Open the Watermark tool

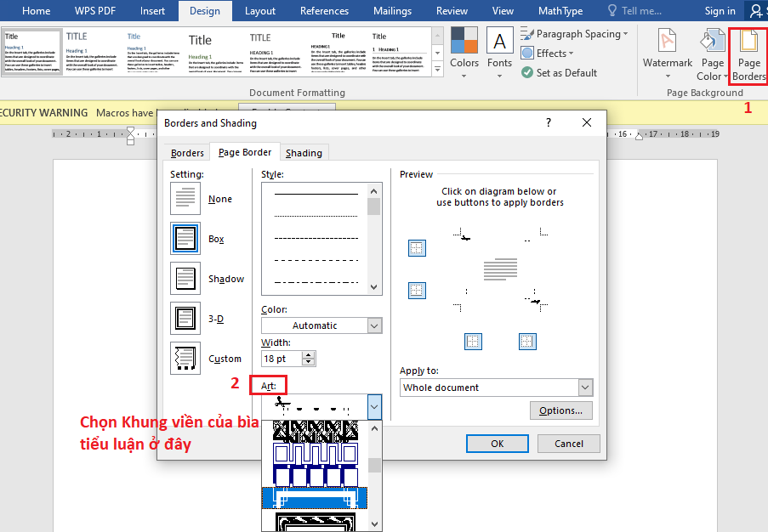[x=667, y=55]
